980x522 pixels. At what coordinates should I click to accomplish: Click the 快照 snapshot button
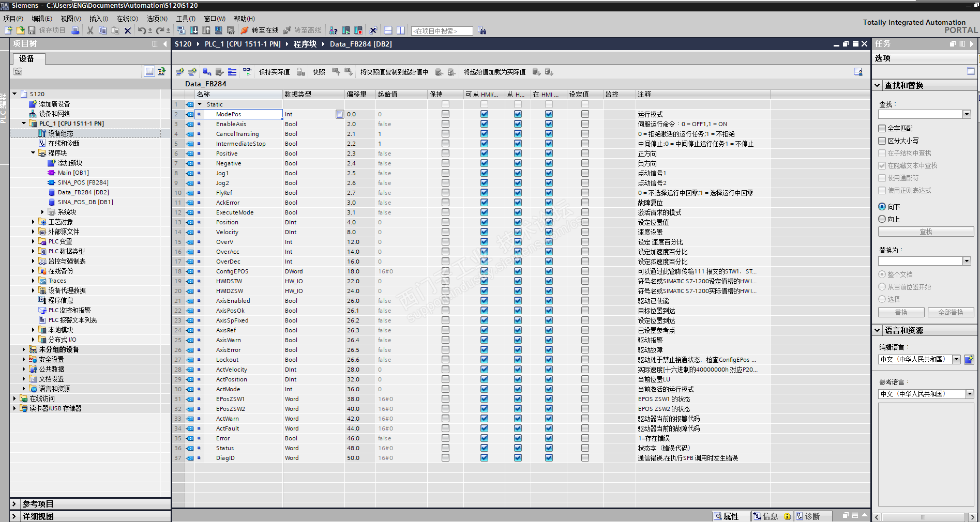319,72
